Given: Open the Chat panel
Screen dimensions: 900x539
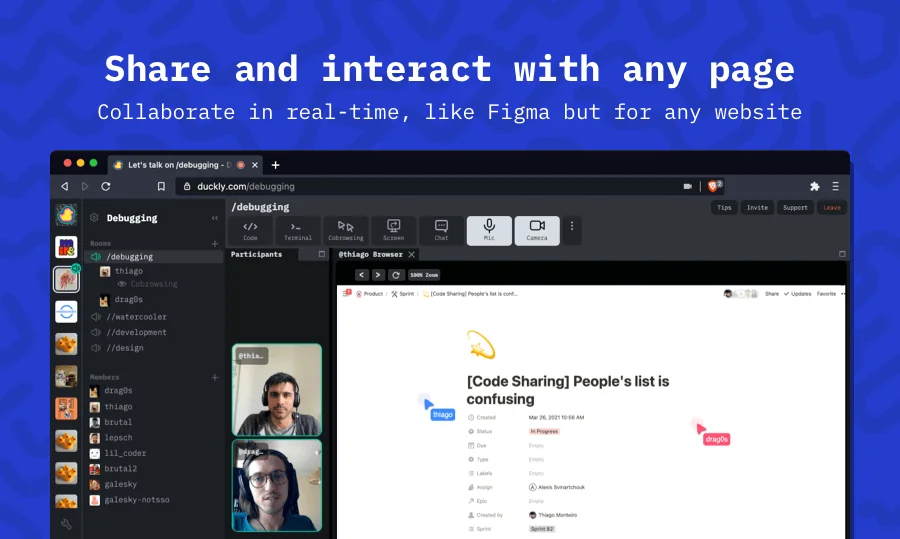Looking at the screenshot, I should tap(441, 231).
